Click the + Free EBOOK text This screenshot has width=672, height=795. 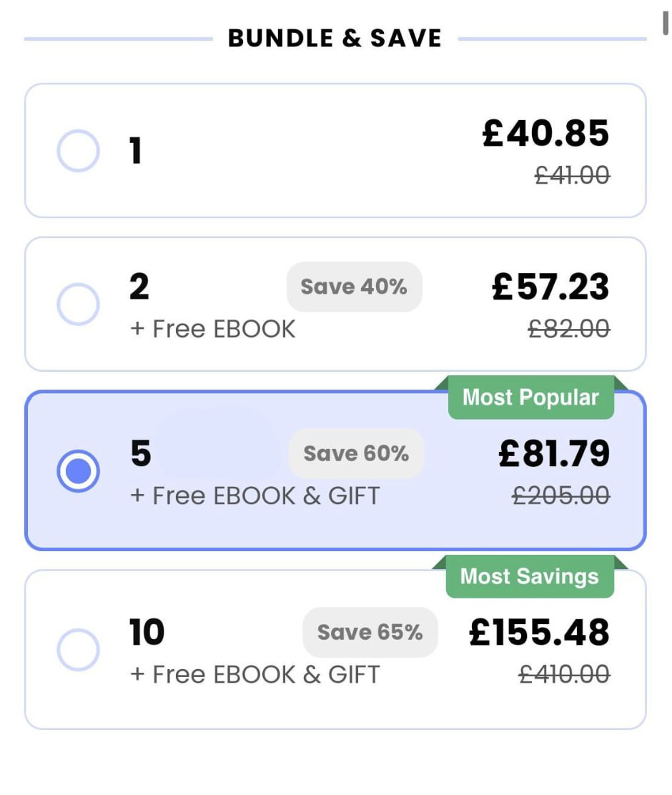[x=213, y=329]
